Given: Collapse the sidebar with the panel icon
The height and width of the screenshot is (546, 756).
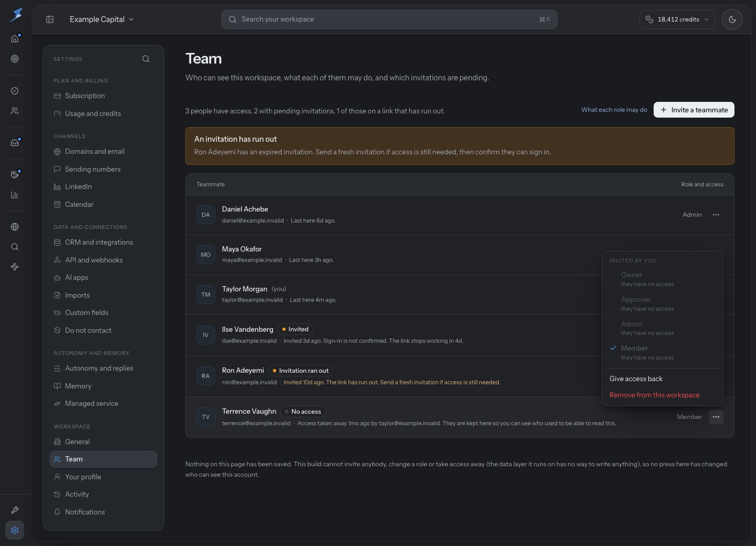Looking at the screenshot, I should [50, 19].
